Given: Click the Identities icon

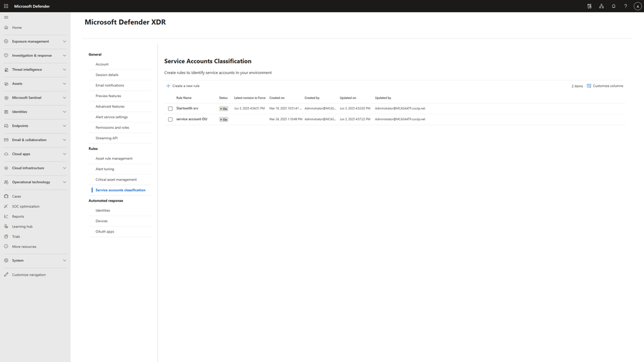Looking at the screenshot, I should click(x=6, y=111).
